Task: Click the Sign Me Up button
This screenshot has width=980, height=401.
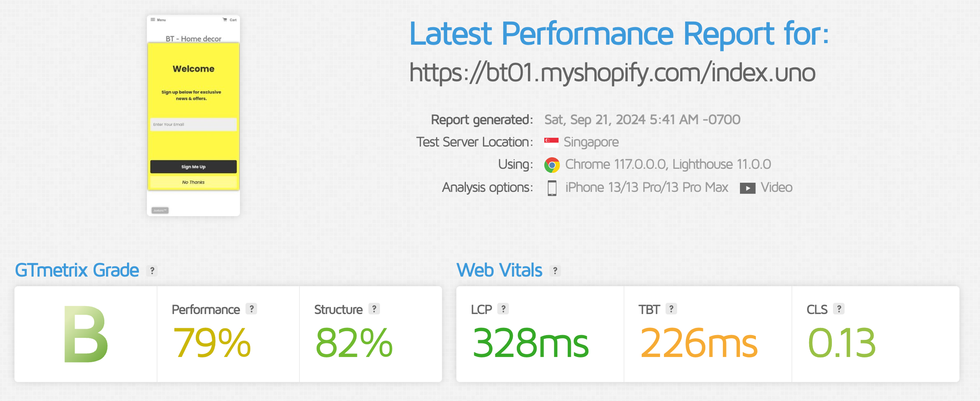Action: [x=193, y=166]
